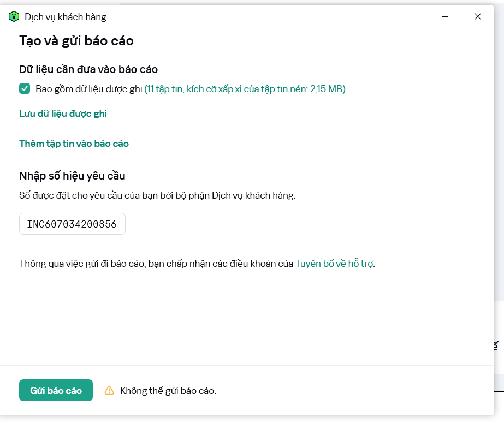Screen dimensions: 504x430
Task: Click the Nhập số hiệu yêu cầu heading
Action: point(72,175)
